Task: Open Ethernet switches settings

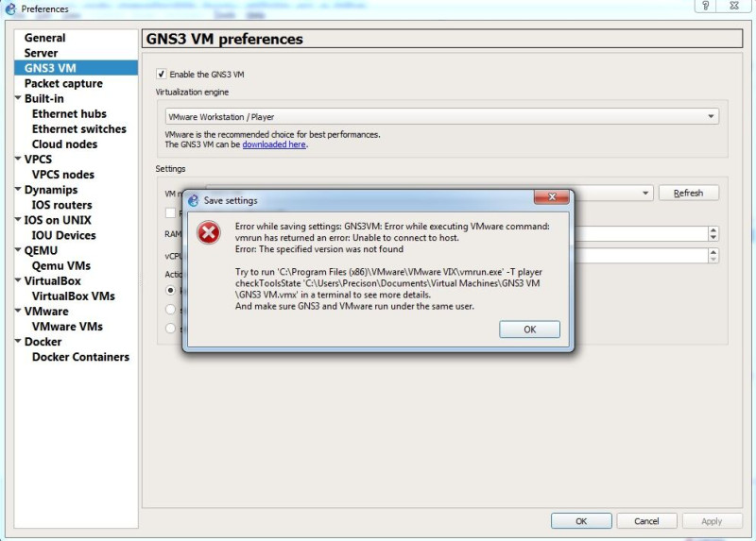Action: 79,129
